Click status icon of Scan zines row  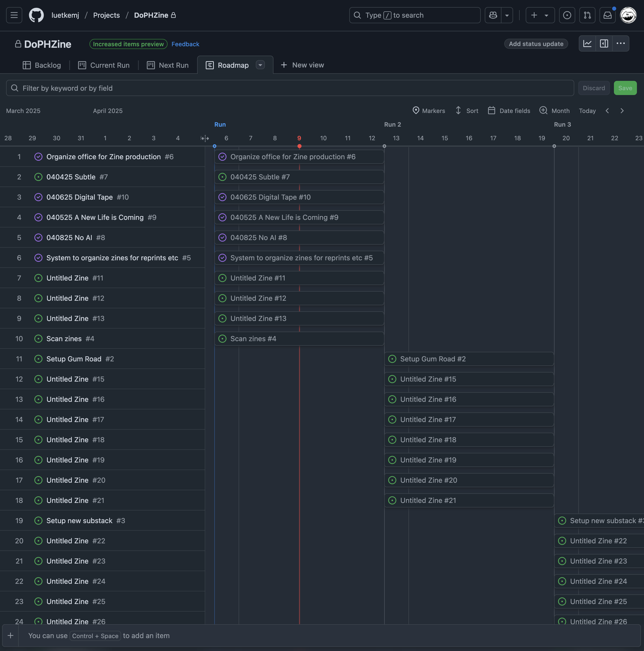(38, 339)
